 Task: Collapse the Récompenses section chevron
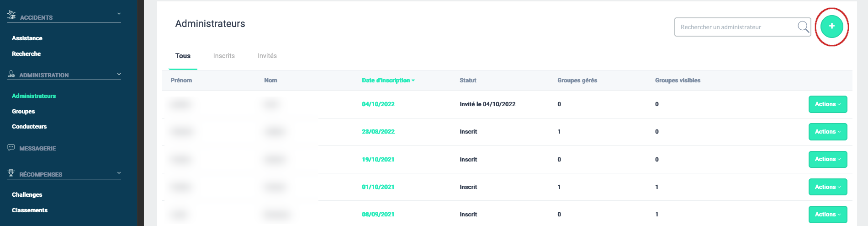click(x=119, y=173)
